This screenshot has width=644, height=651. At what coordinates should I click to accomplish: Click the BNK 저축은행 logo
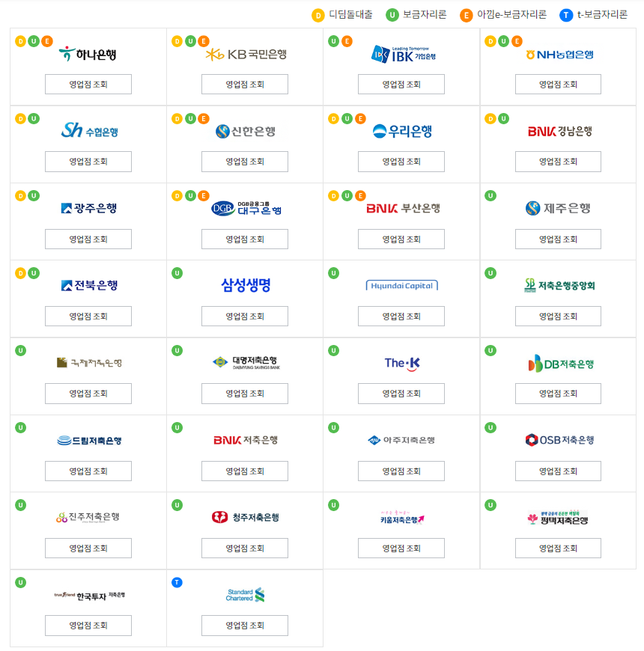pyautogui.click(x=246, y=440)
